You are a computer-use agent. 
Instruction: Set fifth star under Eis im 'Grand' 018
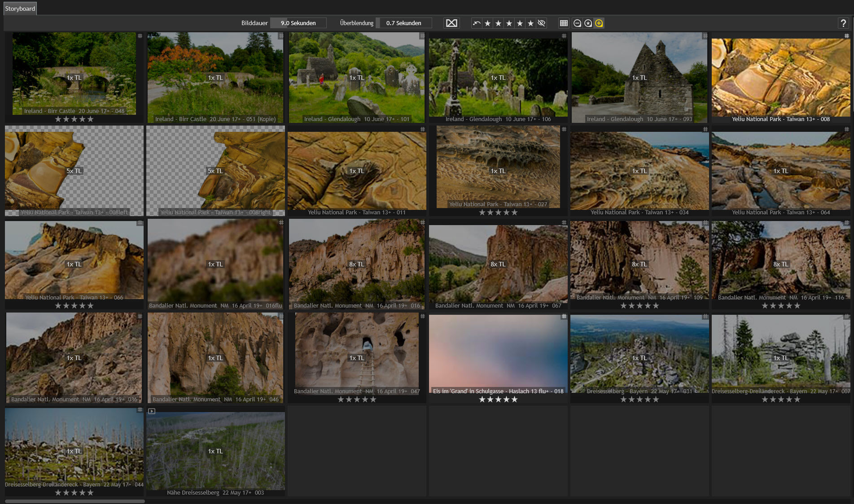(515, 400)
